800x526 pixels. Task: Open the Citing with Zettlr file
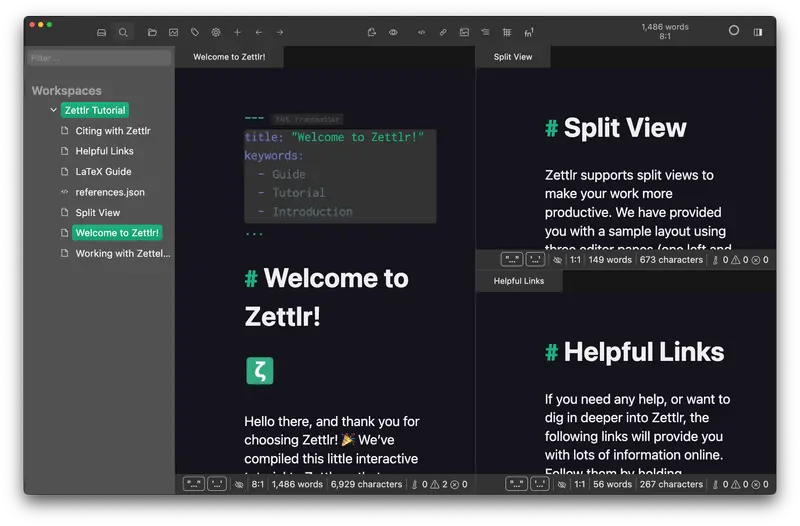click(113, 131)
